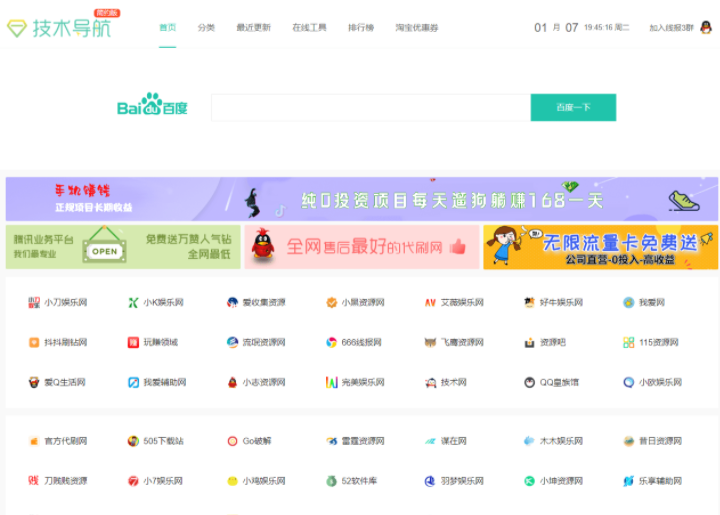Click the 飞鹰资源网 icon
The width and height of the screenshot is (720, 515).
430,342
